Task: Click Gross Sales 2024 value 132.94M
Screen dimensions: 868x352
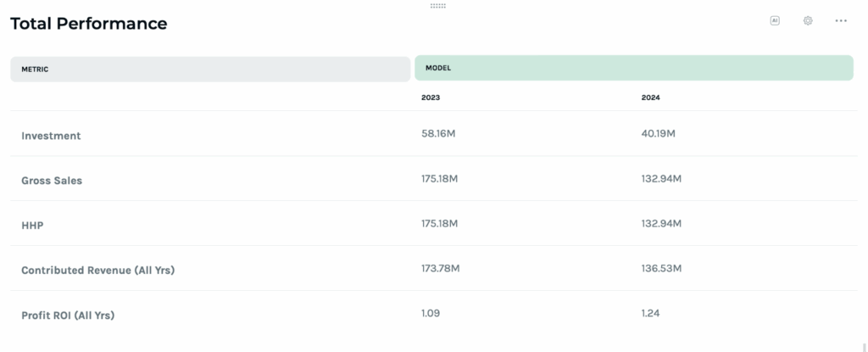Action: pyautogui.click(x=661, y=178)
